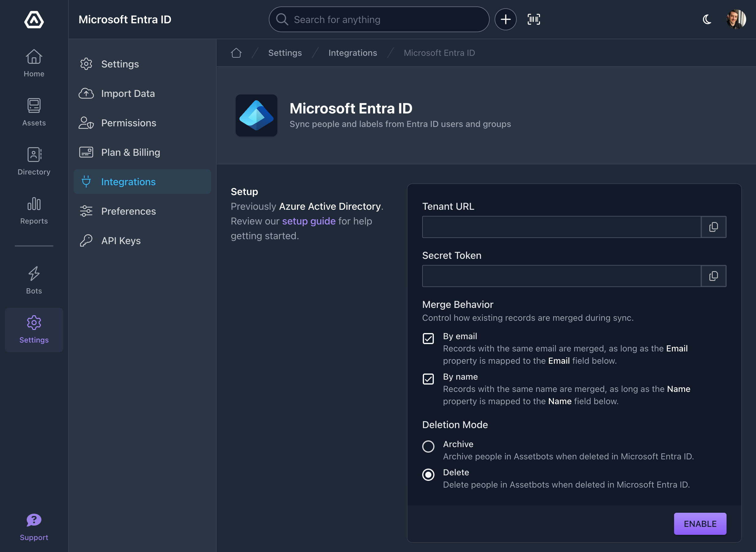Screen dimensions: 756x552
Task: Click the Import Data cloud icon
Action: point(86,94)
